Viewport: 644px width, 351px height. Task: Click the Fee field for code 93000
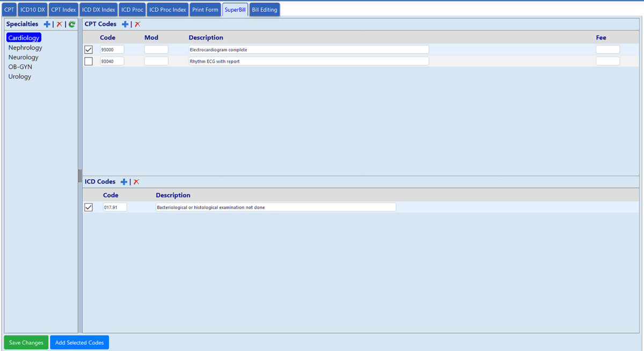click(608, 49)
